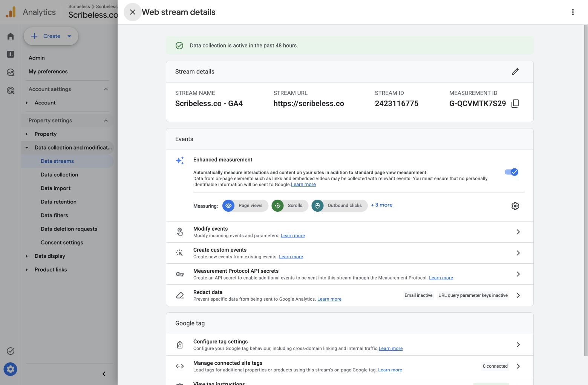
Task: Open Configure tag settings chevron
Action: click(518, 345)
